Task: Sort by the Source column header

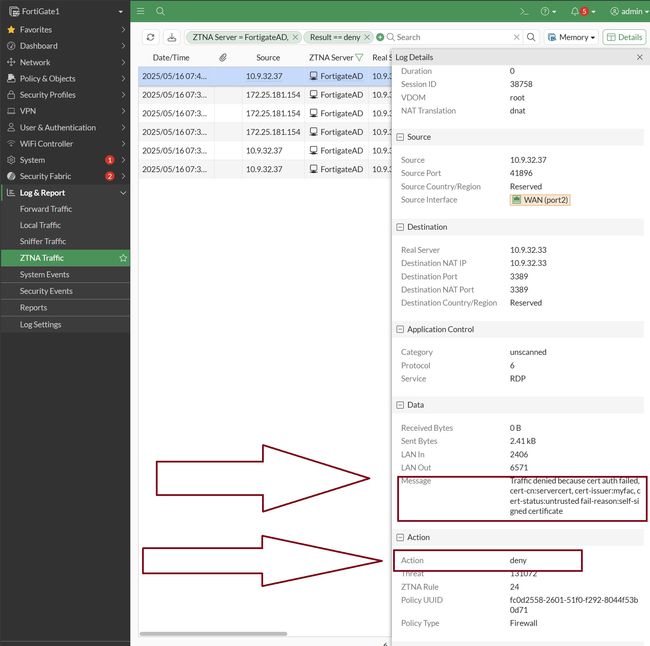Action: click(x=268, y=58)
